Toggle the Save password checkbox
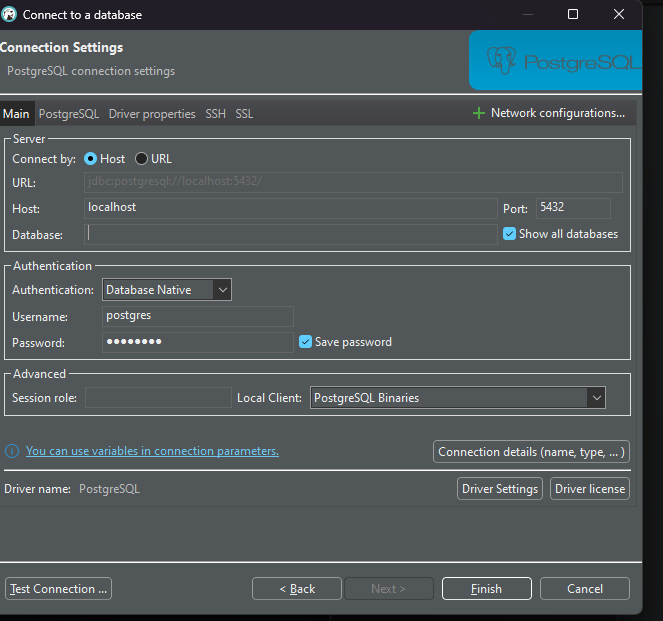Viewport: 663px width, 621px height. click(x=305, y=342)
